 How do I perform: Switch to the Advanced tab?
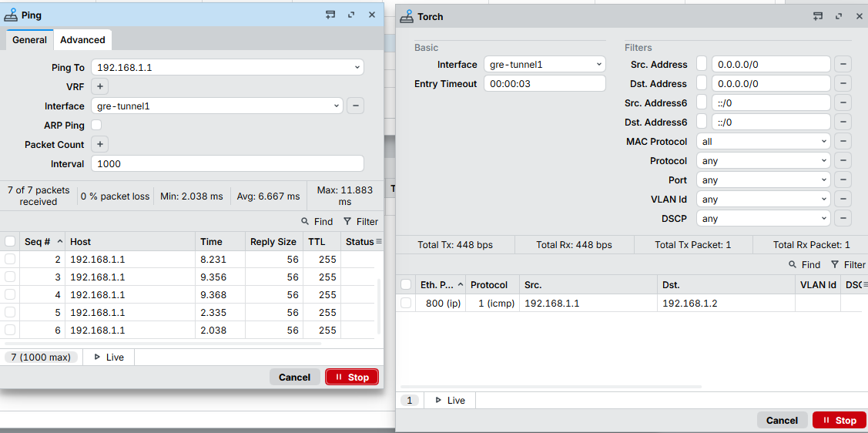pyautogui.click(x=82, y=40)
